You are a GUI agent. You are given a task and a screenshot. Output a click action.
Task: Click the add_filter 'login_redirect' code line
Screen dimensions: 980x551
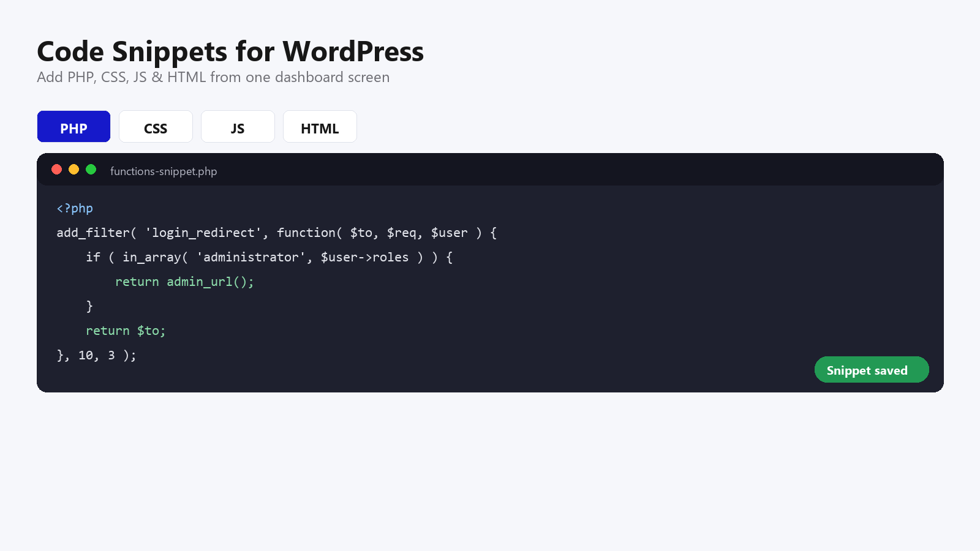tap(277, 233)
